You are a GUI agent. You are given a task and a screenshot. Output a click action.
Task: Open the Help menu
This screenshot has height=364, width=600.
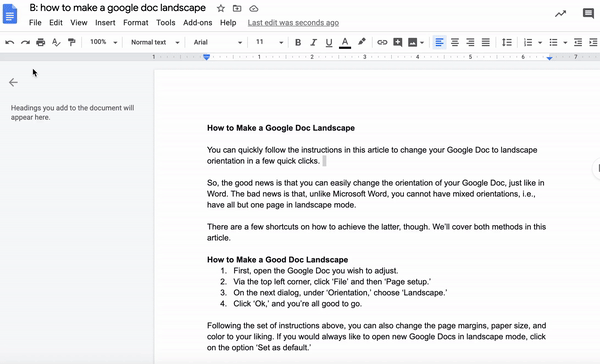pyautogui.click(x=228, y=23)
